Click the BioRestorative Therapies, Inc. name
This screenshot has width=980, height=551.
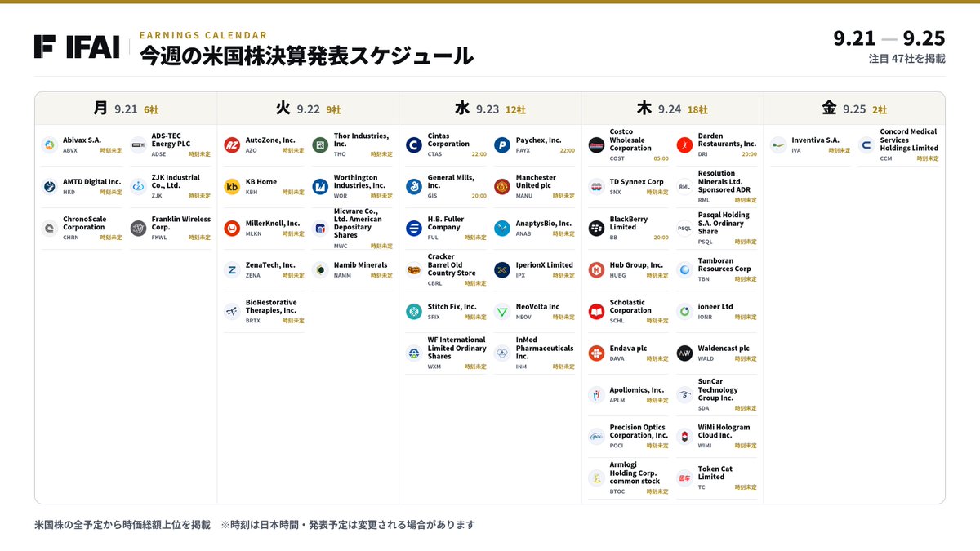(x=271, y=307)
